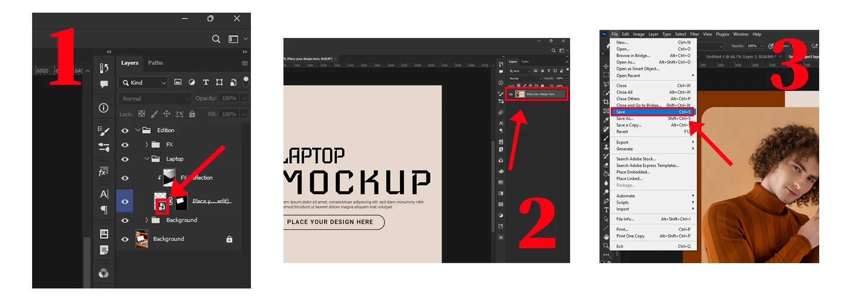The height and width of the screenshot is (307, 868).
Task: Select the Crop tool in left toolbar
Action: [x=606, y=102]
